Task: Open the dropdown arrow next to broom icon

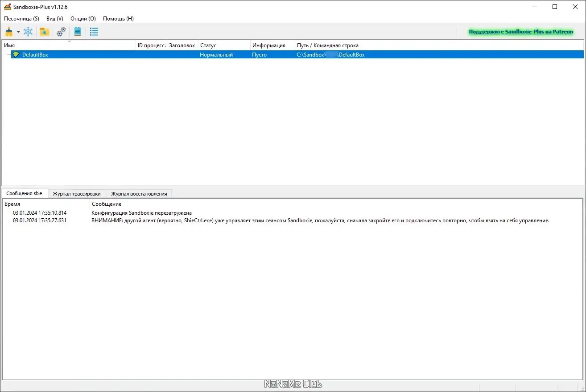Action: tap(18, 32)
